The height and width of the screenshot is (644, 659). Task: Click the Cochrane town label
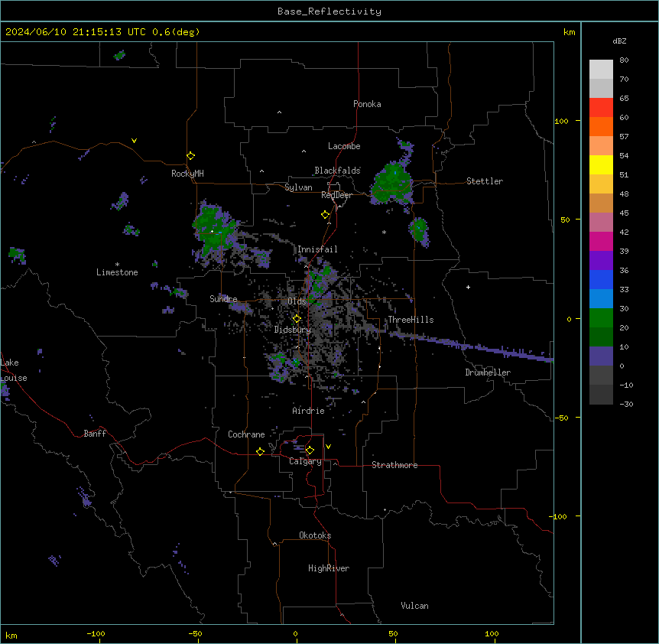[x=246, y=434]
